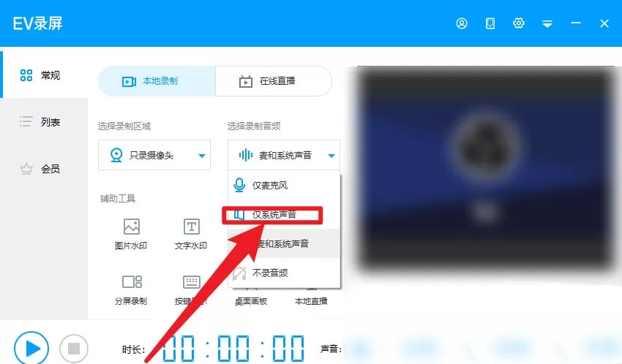This screenshot has height=364, width=622.
Task: Expand the 只录摄像头 recording area dropdown
Action: pyautogui.click(x=154, y=155)
